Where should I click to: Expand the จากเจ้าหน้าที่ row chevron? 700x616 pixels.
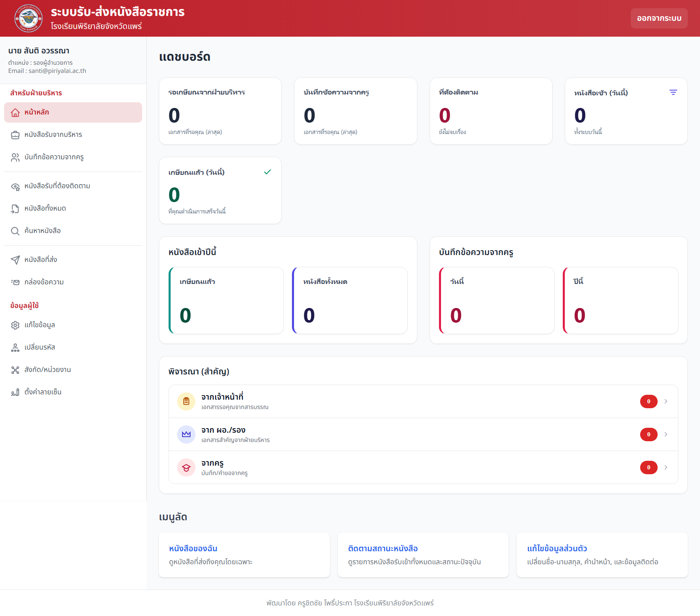pyautogui.click(x=666, y=401)
